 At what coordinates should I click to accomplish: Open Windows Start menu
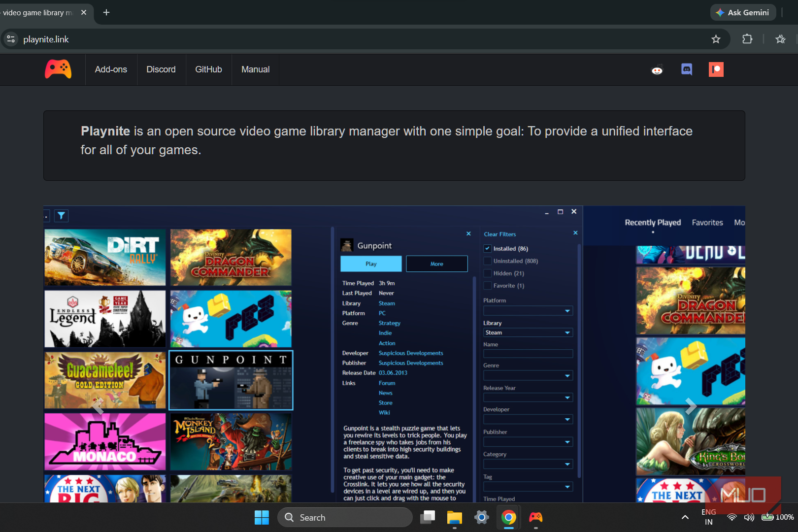pos(262,517)
